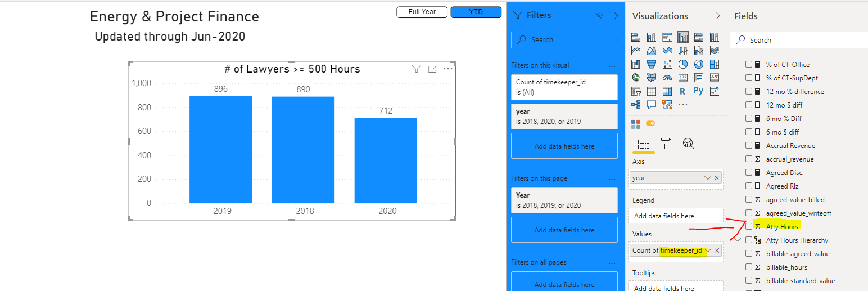Expand the Year page filter card
This screenshot has height=291, width=868.
pyautogui.click(x=564, y=200)
